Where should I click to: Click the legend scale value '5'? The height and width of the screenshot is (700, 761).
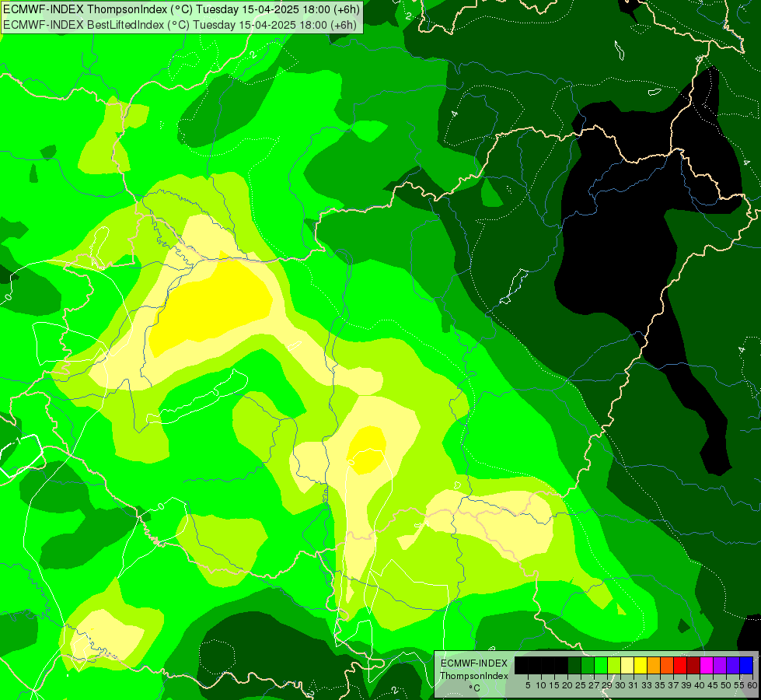528,685
